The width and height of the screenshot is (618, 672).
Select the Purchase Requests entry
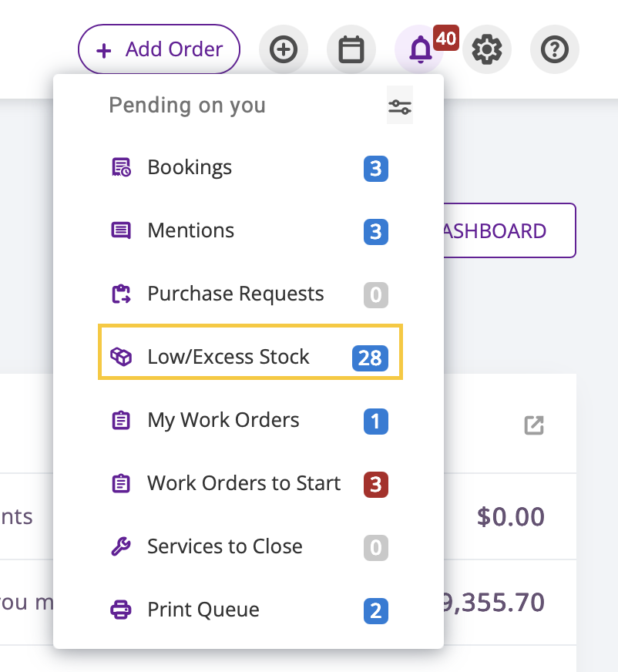(x=250, y=294)
